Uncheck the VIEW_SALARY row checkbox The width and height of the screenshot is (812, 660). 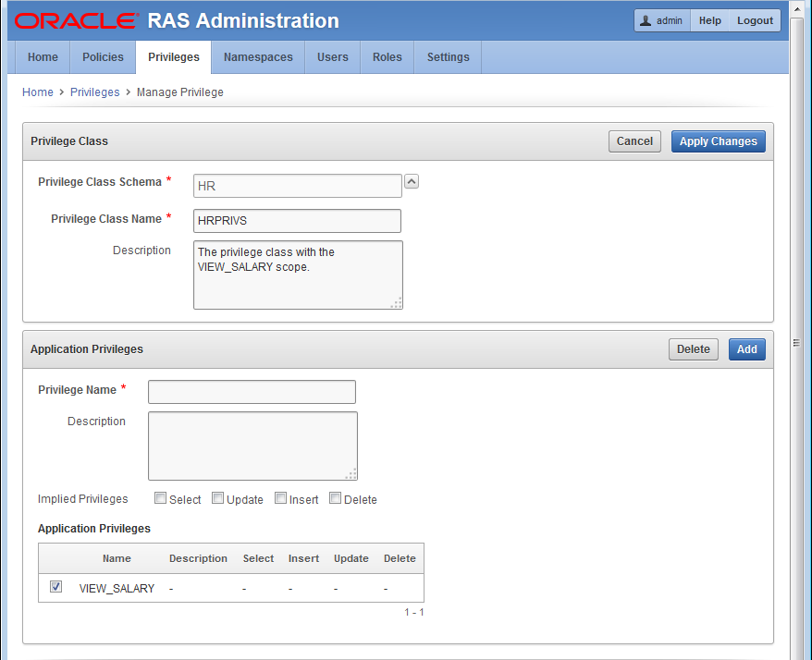56,587
